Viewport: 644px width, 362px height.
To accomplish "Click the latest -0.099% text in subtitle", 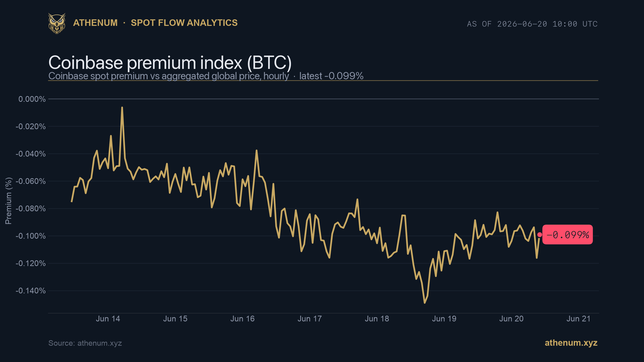I will pyautogui.click(x=331, y=76).
